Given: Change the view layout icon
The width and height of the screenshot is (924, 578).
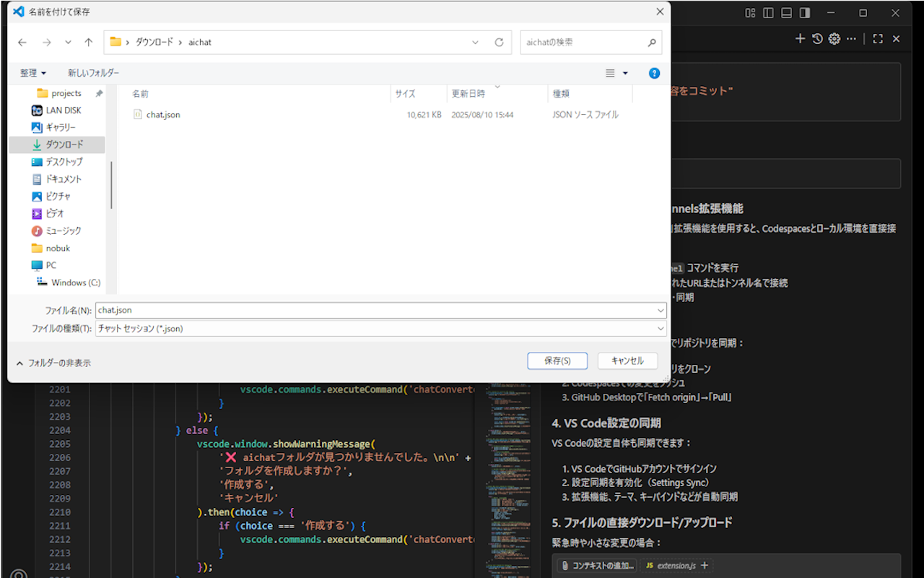Looking at the screenshot, I should click(610, 73).
